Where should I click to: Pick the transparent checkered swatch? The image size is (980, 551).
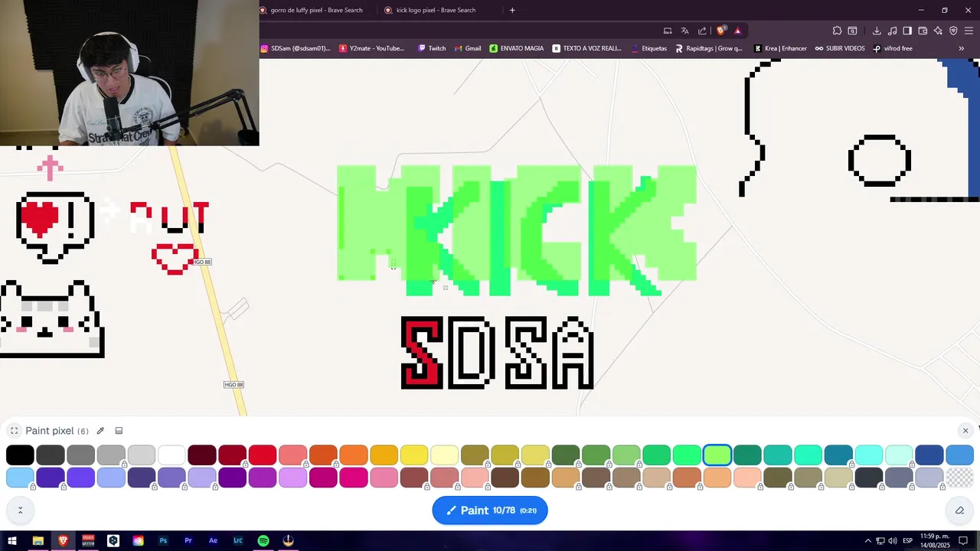[x=959, y=478]
